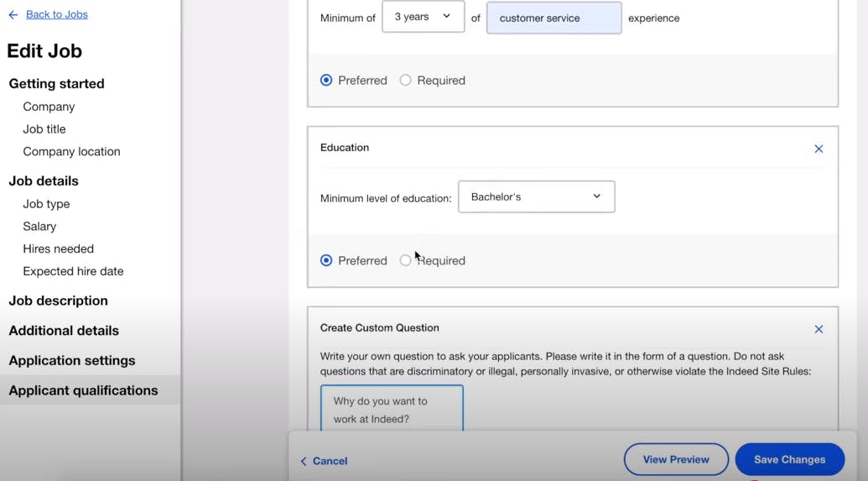Click the custom question text box
The width and height of the screenshot is (868, 481).
point(392,409)
